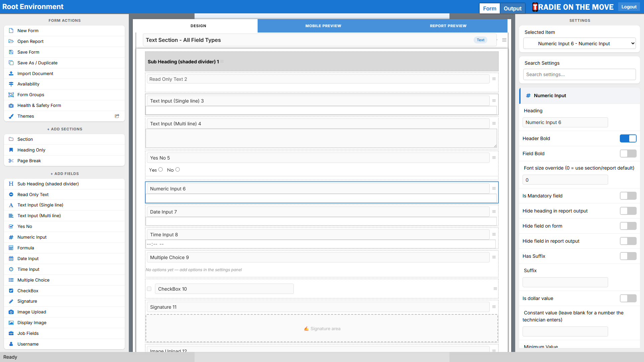Click the Text badge on section header
This screenshot has height=362, width=644.
pyautogui.click(x=481, y=40)
